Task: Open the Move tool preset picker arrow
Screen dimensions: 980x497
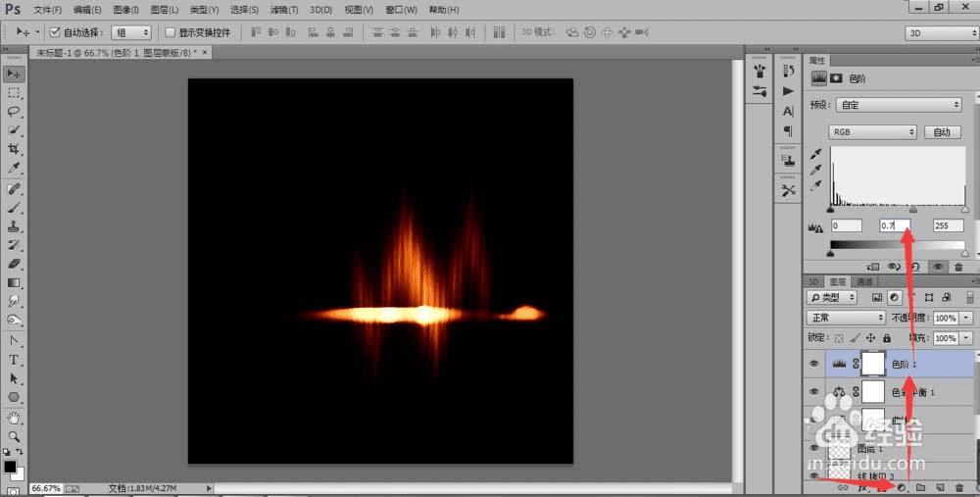Action: pos(37,32)
